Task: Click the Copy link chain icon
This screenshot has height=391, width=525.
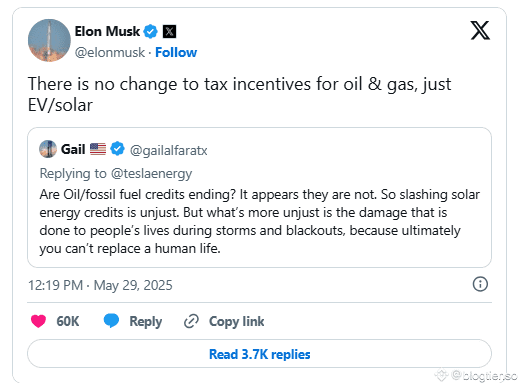Action: point(191,321)
